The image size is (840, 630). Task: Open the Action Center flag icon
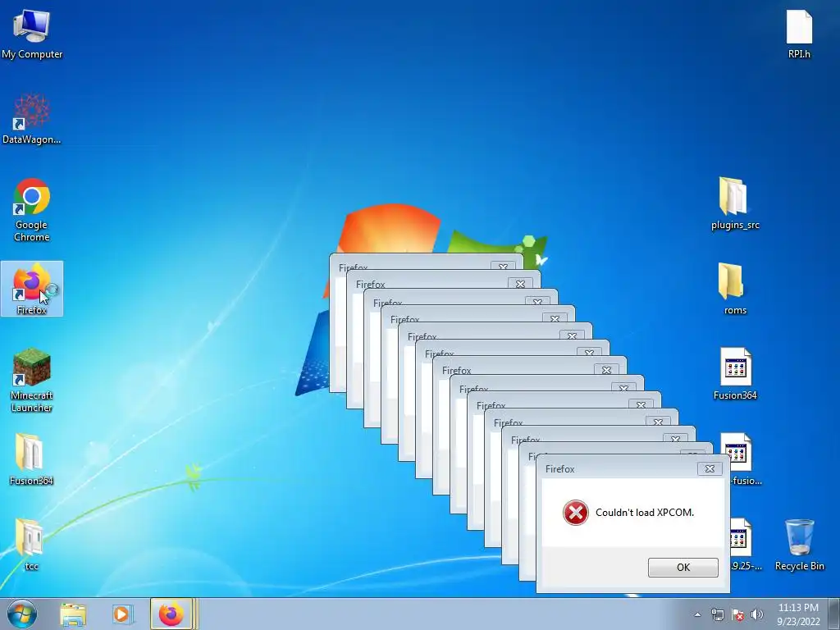coord(737,614)
